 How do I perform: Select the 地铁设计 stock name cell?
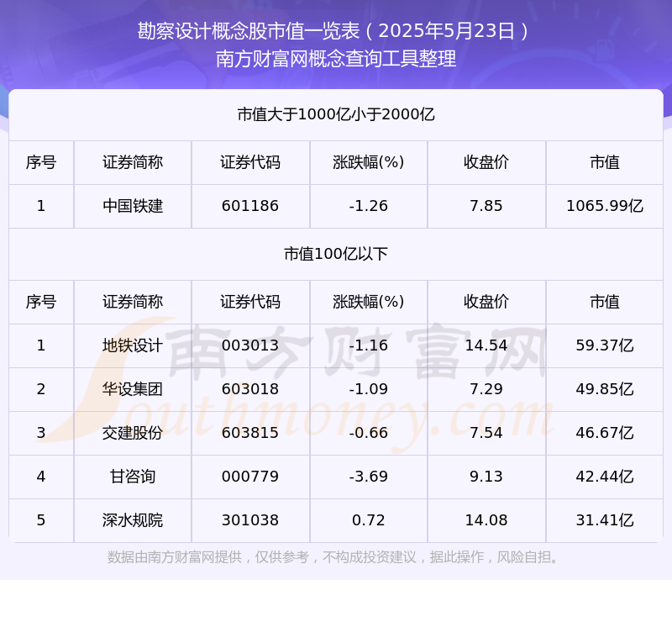click(133, 345)
